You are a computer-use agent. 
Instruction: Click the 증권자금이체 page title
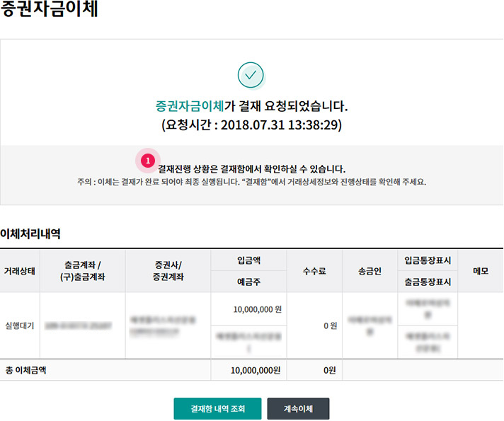[50, 11]
